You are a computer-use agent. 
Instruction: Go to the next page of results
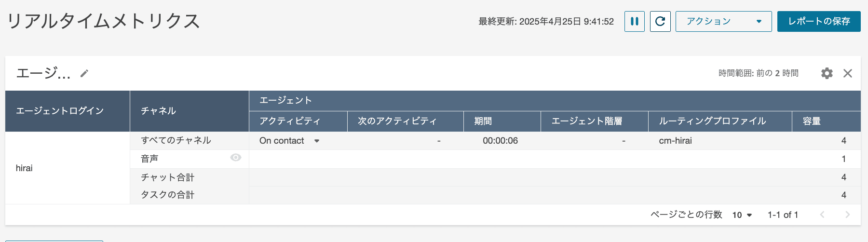[848, 215]
